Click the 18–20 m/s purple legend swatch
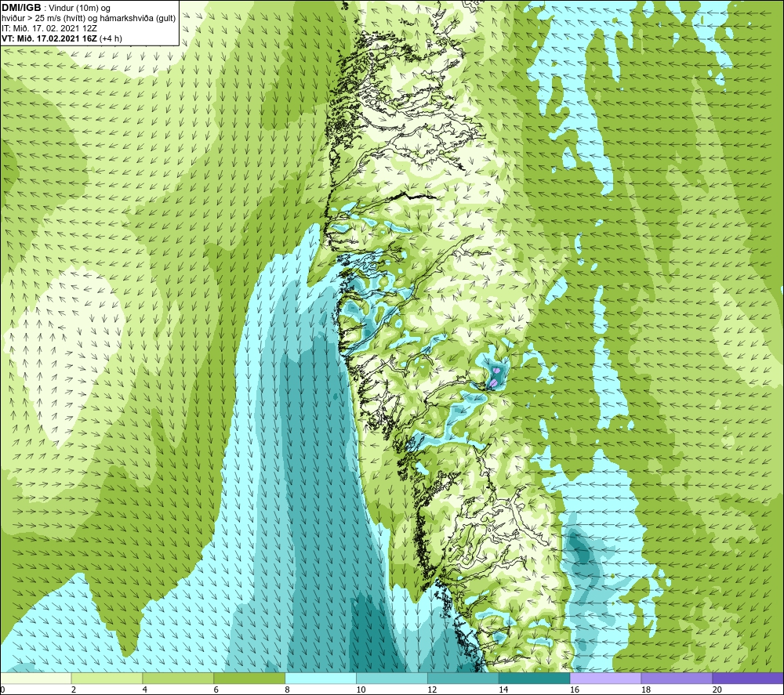This screenshot has width=784, height=695. (x=677, y=678)
